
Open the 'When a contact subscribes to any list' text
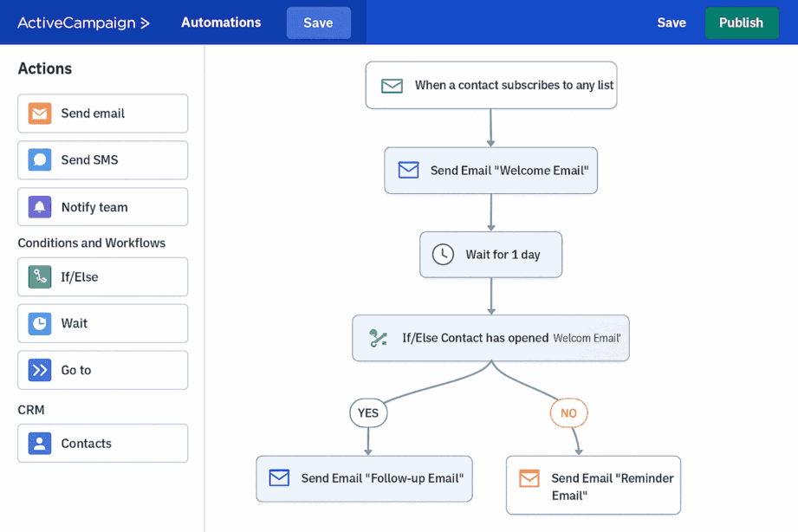514,85
